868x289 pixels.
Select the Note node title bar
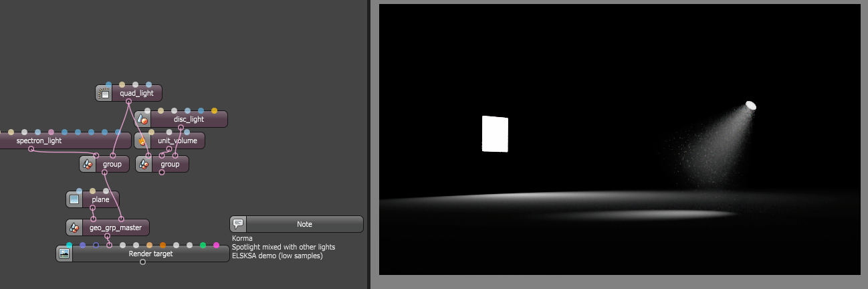pos(297,224)
